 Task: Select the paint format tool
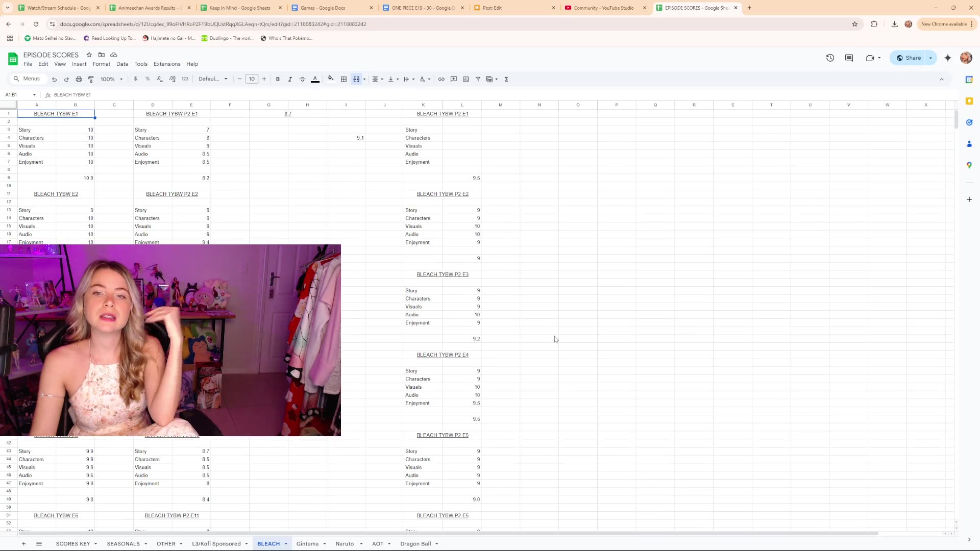coord(91,79)
